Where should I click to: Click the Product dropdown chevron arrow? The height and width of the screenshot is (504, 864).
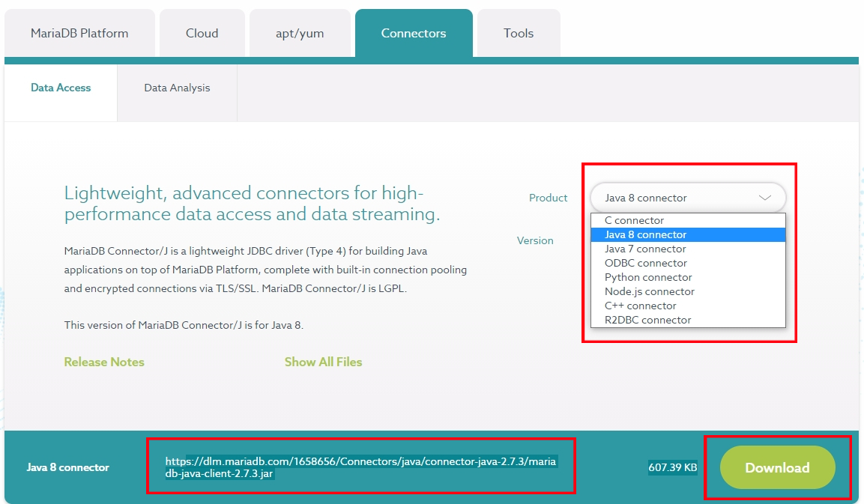(x=764, y=198)
